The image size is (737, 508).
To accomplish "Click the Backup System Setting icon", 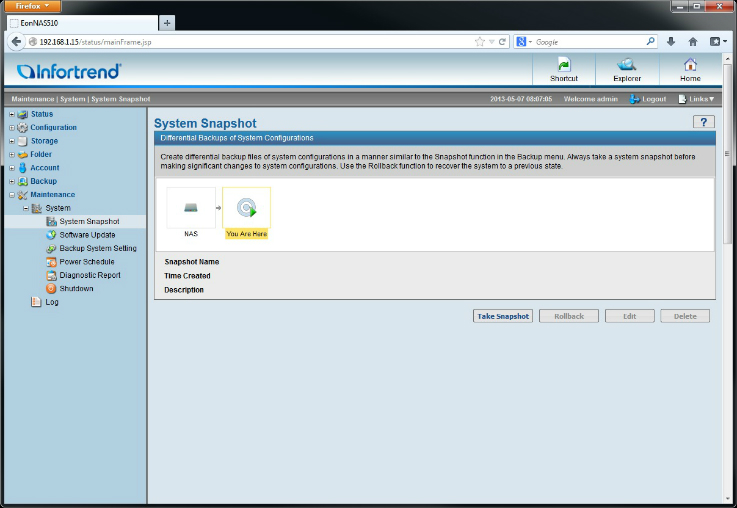I will (x=51, y=249).
